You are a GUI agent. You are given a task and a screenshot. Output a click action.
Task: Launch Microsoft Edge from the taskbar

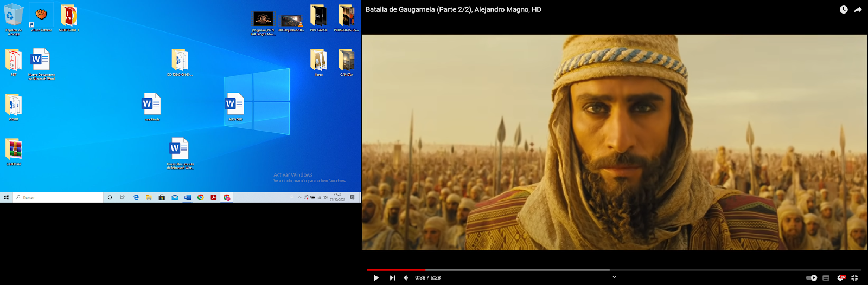(x=136, y=197)
